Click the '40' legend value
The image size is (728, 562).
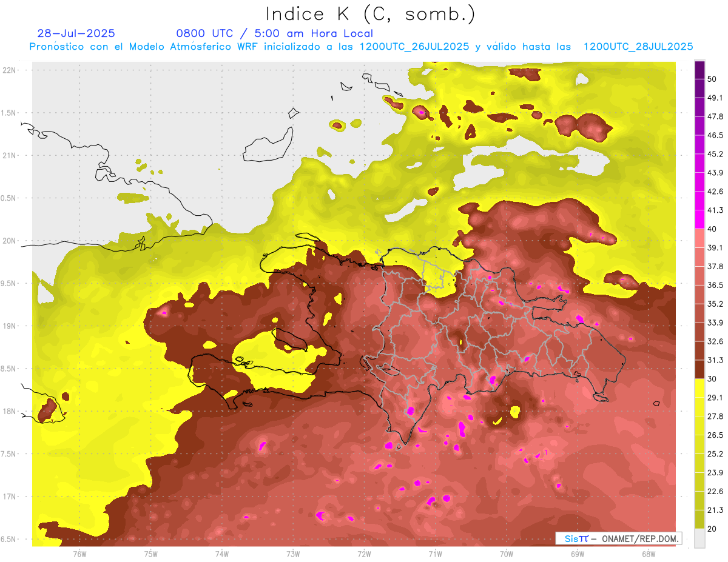[x=712, y=229]
